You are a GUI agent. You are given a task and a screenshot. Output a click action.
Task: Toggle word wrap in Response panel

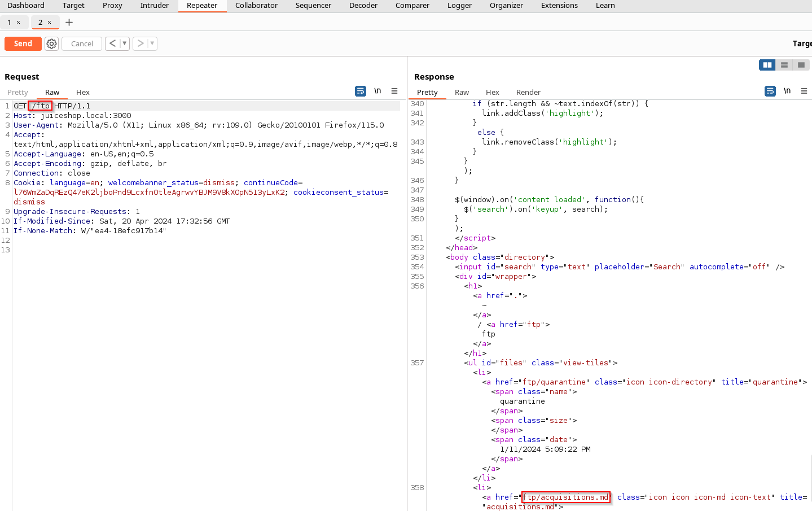[770, 91]
